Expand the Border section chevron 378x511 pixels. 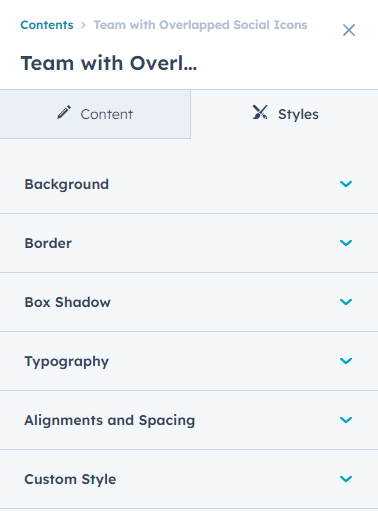346,243
